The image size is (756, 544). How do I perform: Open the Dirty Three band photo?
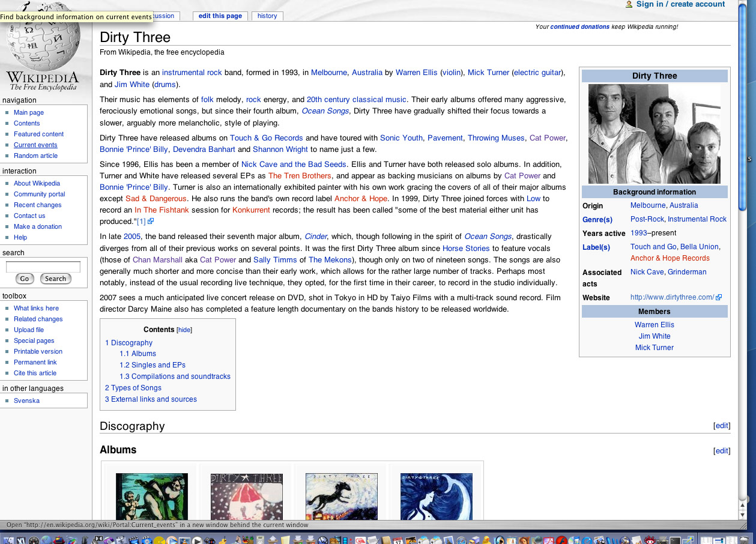(x=655, y=134)
